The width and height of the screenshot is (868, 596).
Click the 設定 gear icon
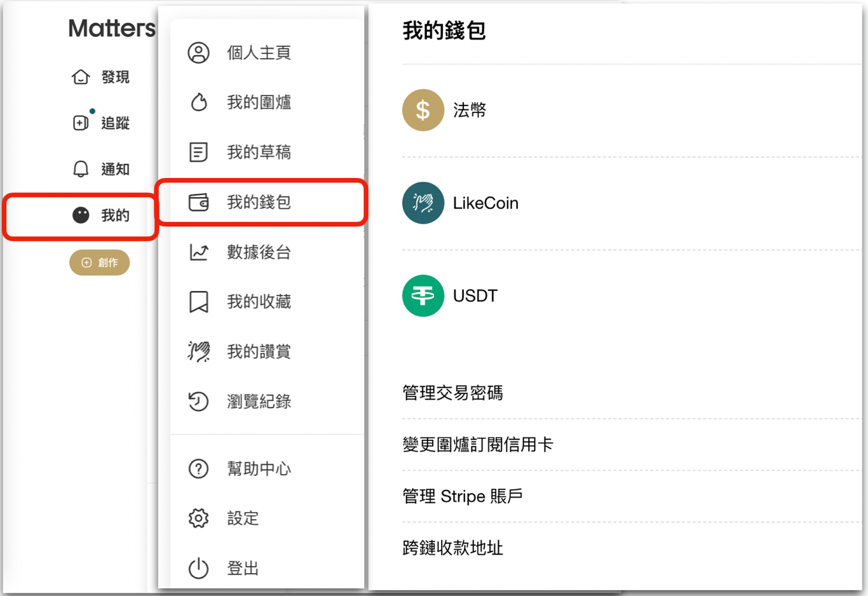[x=198, y=518]
